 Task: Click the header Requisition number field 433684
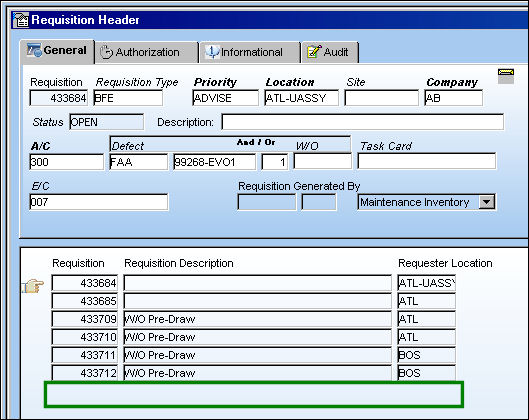[59, 98]
